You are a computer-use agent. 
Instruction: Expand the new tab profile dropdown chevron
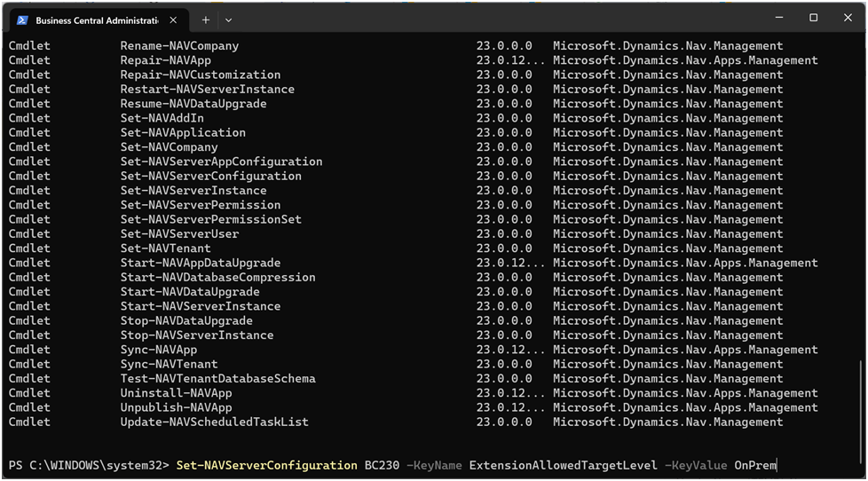coord(228,20)
